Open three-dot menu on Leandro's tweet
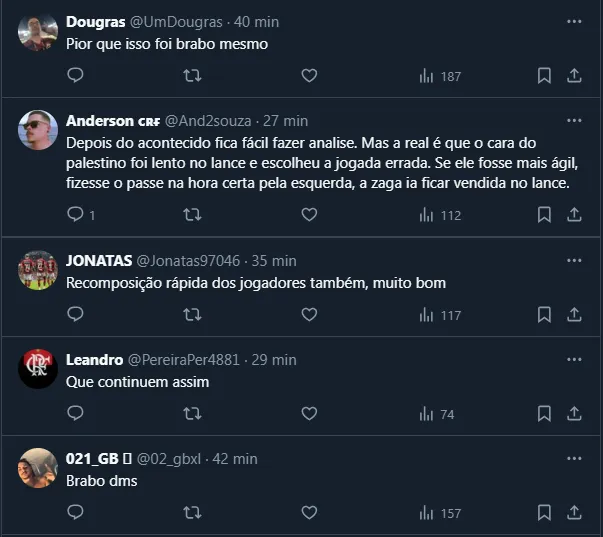The height and width of the screenshot is (537, 603). coord(574,358)
